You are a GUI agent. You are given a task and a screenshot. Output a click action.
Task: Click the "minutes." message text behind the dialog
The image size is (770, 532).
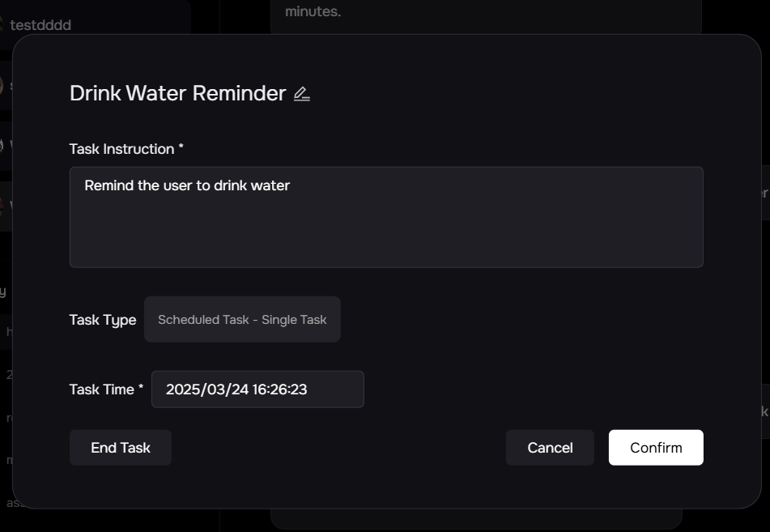(x=313, y=11)
